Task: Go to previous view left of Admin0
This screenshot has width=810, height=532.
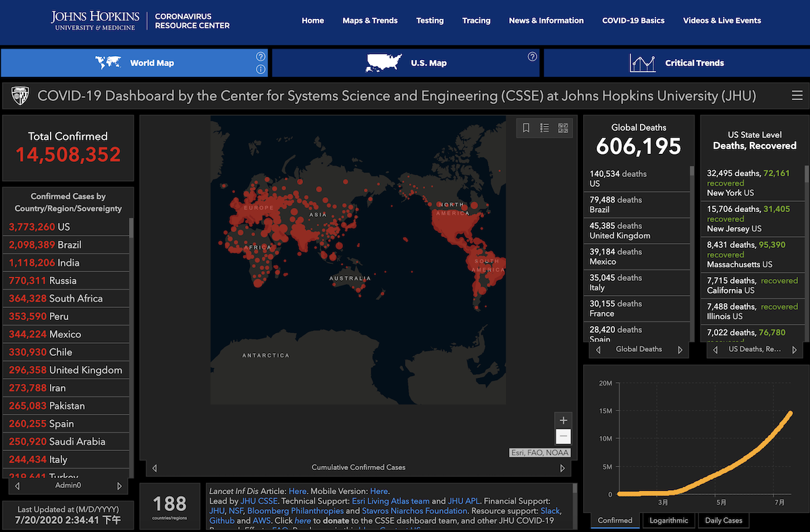Action: (18, 485)
